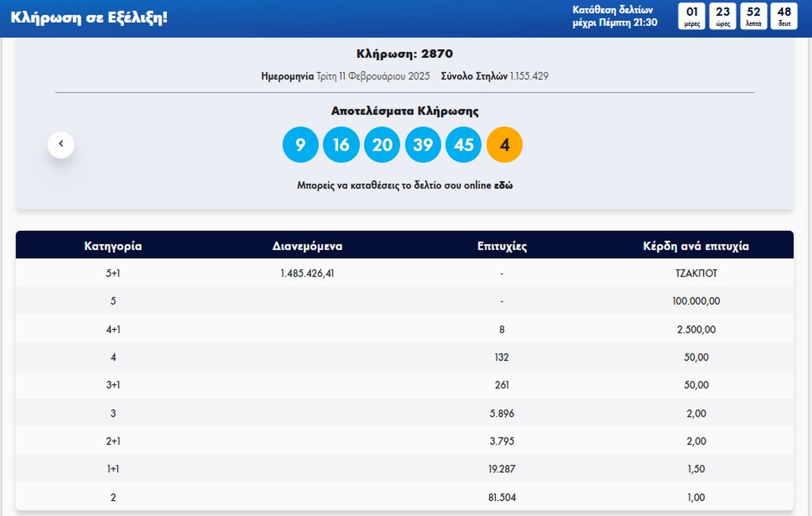Select the blue ball number 20
812x516 pixels.
pos(382,145)
